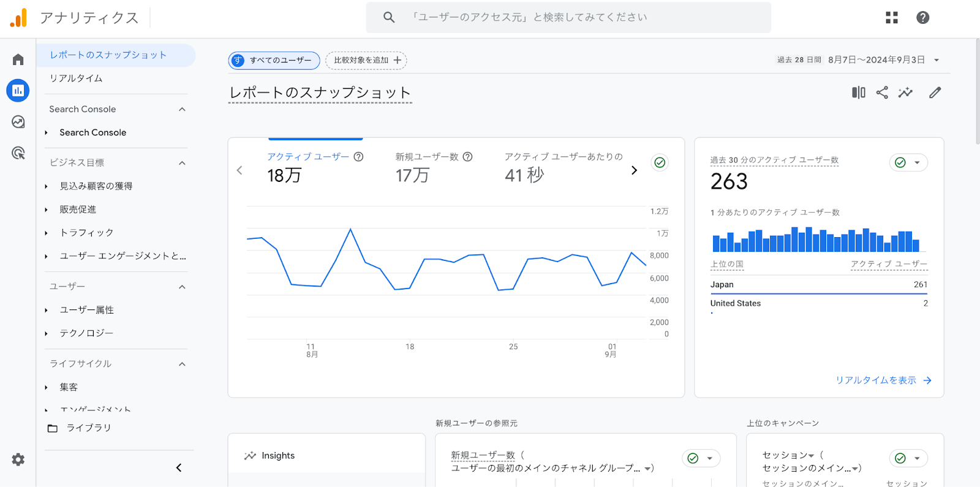
Task: Open the Explore icon in left rail
Action: (x=18, y=122)
